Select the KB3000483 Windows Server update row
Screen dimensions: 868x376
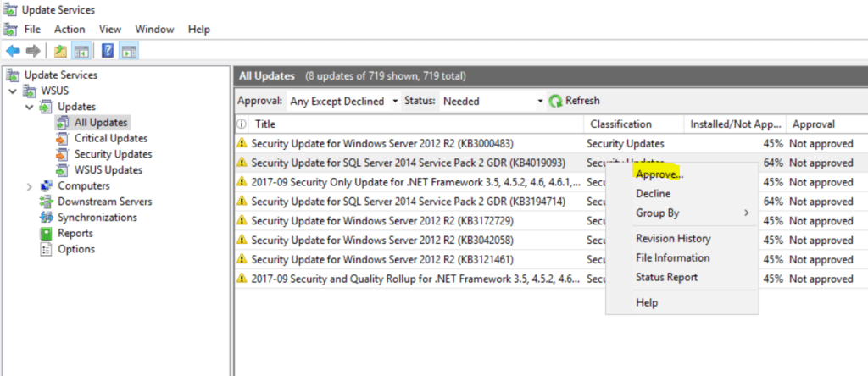(x=381, y=144)
